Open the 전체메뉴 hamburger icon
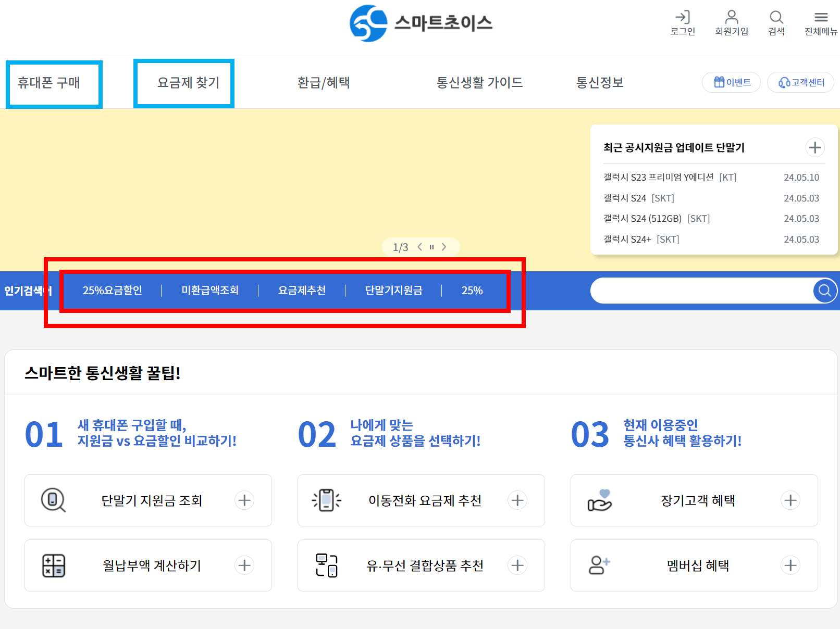Screen dimensions: 840x629 coord(820,17)
